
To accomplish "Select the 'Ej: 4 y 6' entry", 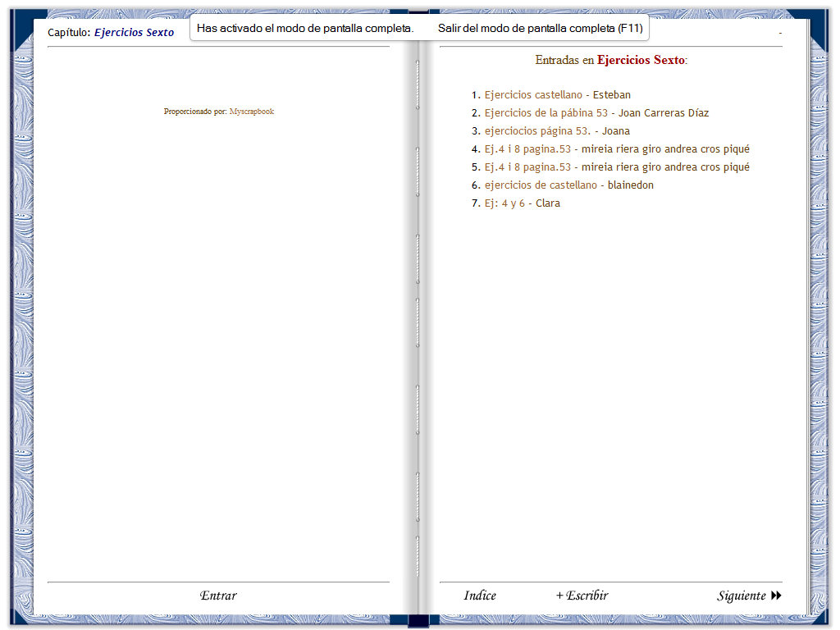I will pos(504,203).
